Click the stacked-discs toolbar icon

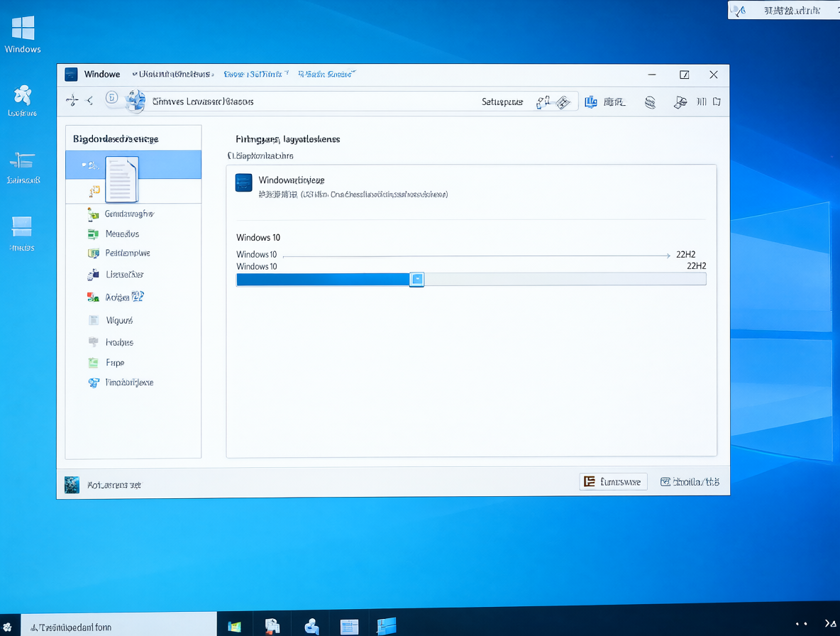pos(650,102)
